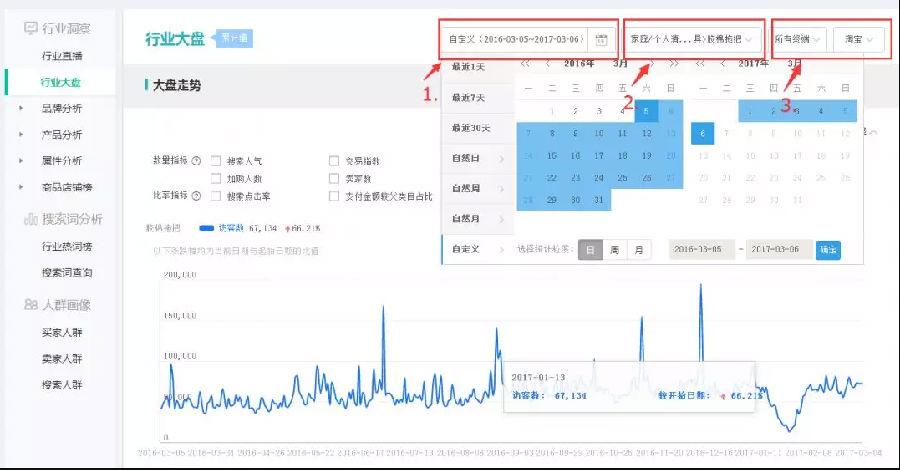Check the 支付金额较父类目占比 checkbox
Image resolution: width=900 pixels, height=470 pixels.
334,196
